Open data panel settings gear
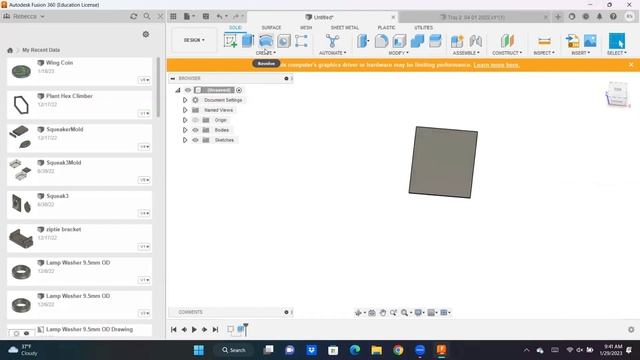Screen dimensions: 640x360 pyautogui.click(x=146, y=34)
